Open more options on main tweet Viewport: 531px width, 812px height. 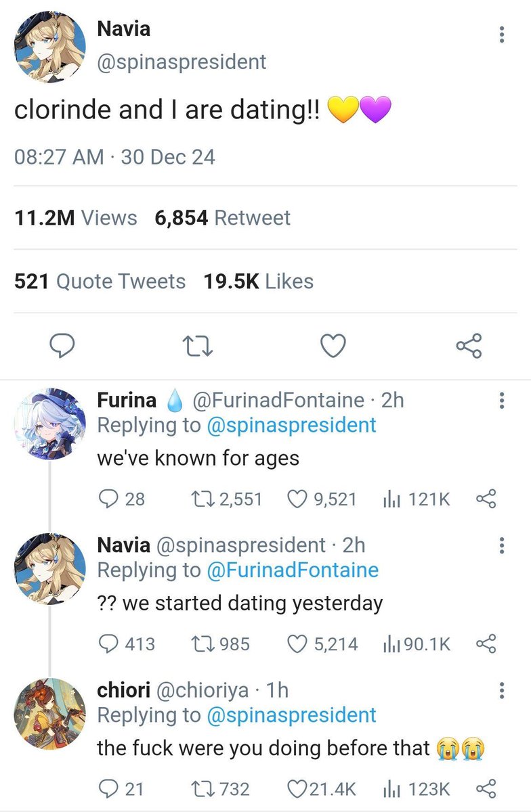[501, 35]
